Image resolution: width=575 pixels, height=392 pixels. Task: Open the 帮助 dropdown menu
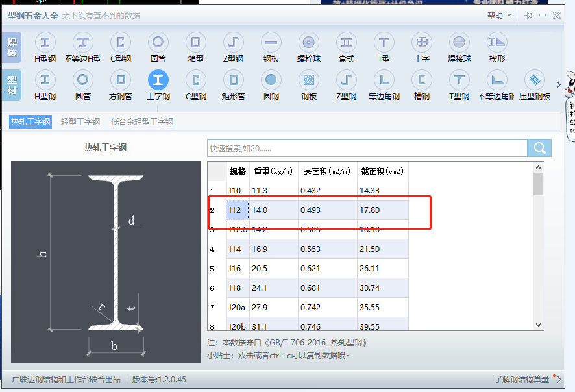[x=499, y=16]
